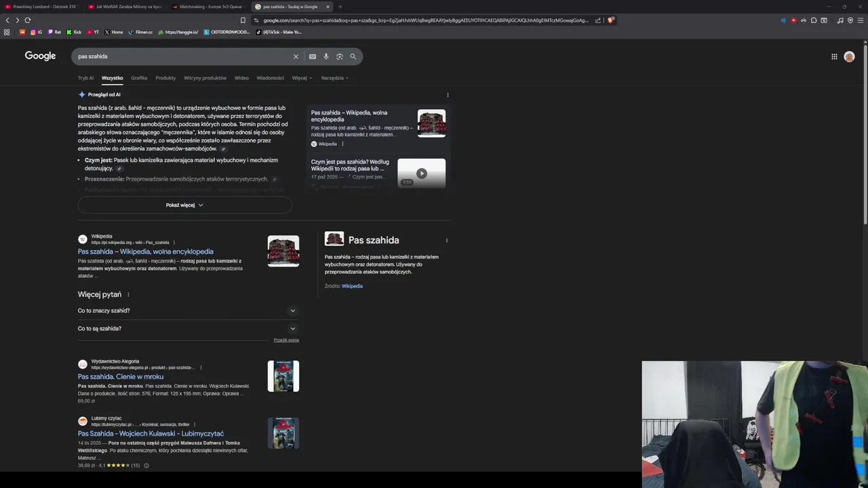868x488 pixels.
Task: Click the Google logo
Action: click(x=40, y=56)
